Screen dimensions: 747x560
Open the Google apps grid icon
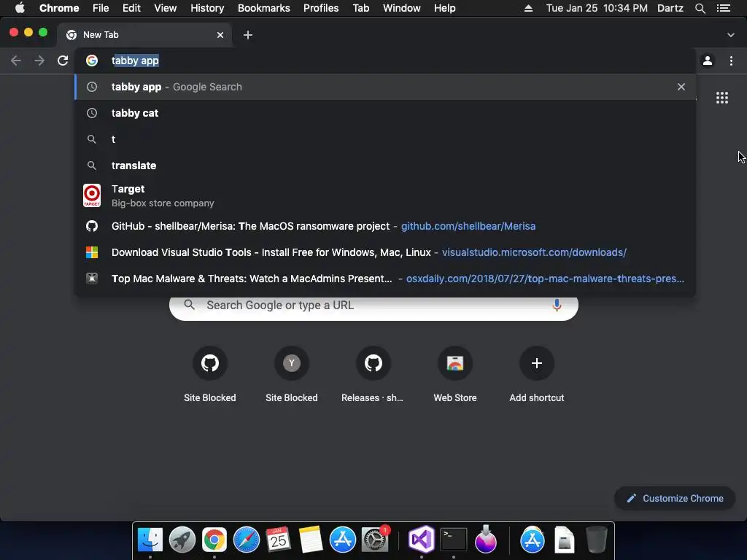tap(722, 98)
